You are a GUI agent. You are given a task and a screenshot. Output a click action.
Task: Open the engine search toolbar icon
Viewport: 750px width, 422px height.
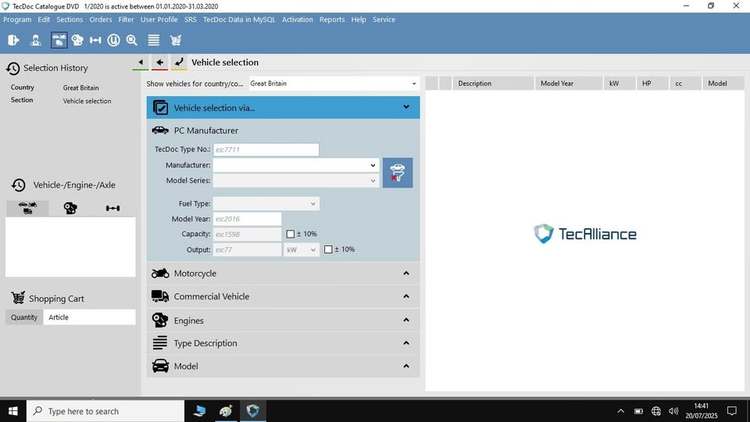77,40
